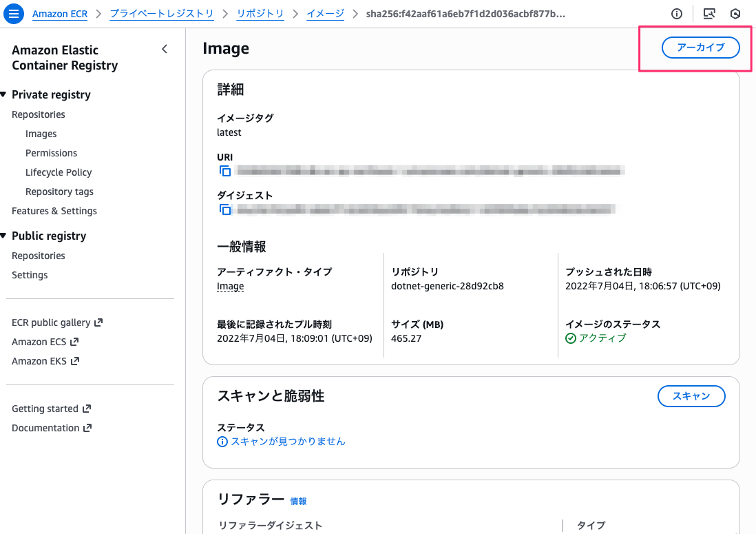Image resolution: width=756 pixels, height=534 pixels.
Task: Open the Documentation link
Action: click(47, 427)
